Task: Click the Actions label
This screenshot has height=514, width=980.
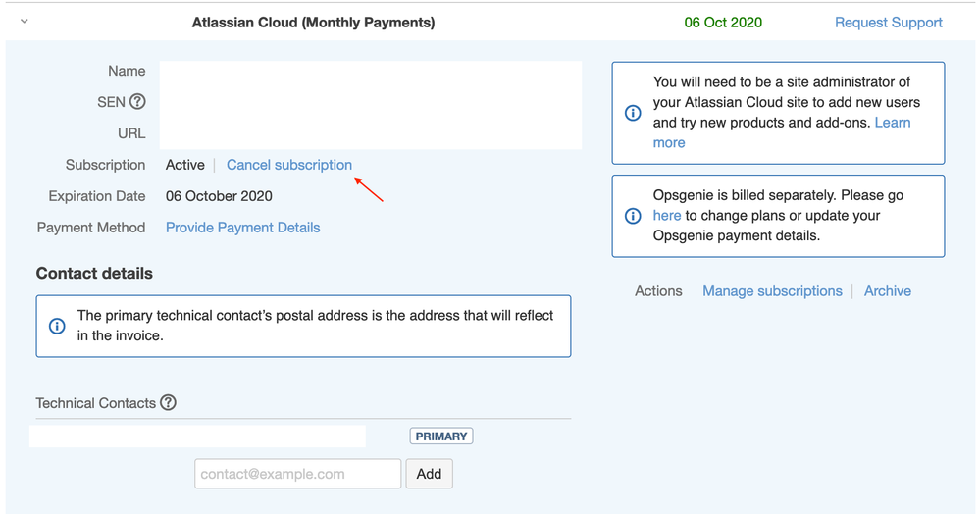Action: [x=658, y=290]
